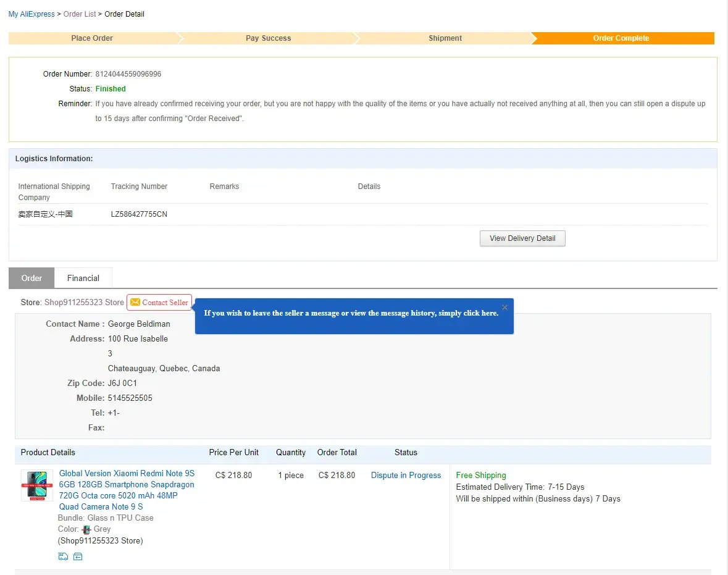The image size is (728, 575).
Task: Click the Place Order progress step
Action: pos(92,38)
